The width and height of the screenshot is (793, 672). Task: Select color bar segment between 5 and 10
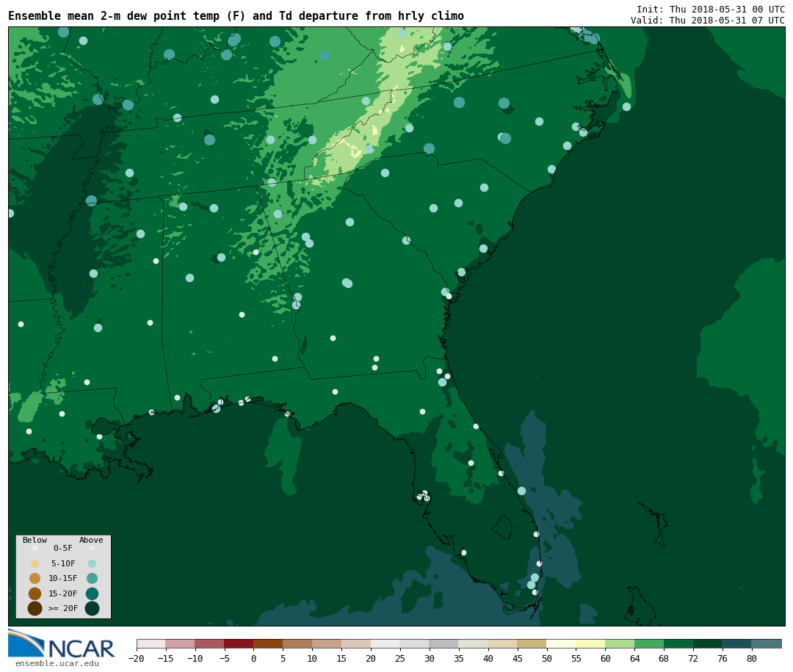point(297,643)
